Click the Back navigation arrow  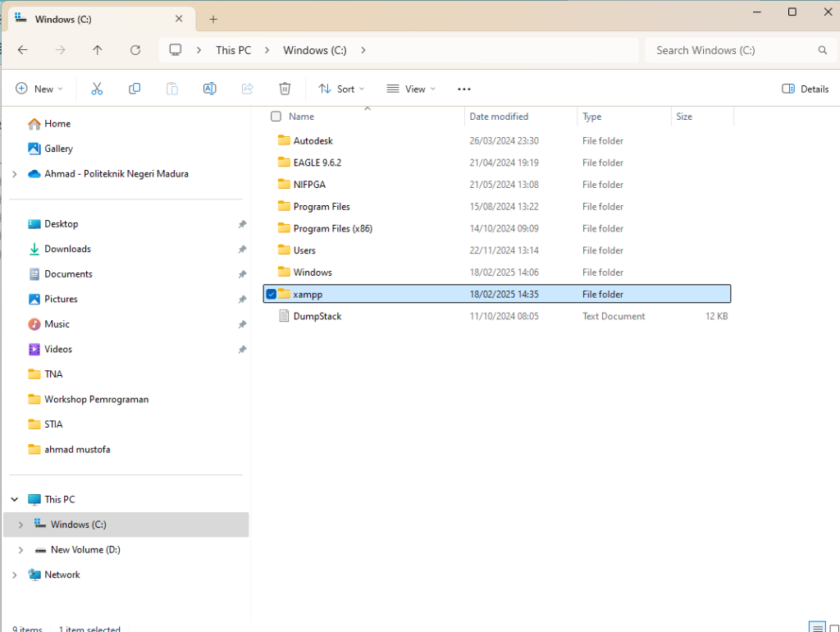(23, 50)
